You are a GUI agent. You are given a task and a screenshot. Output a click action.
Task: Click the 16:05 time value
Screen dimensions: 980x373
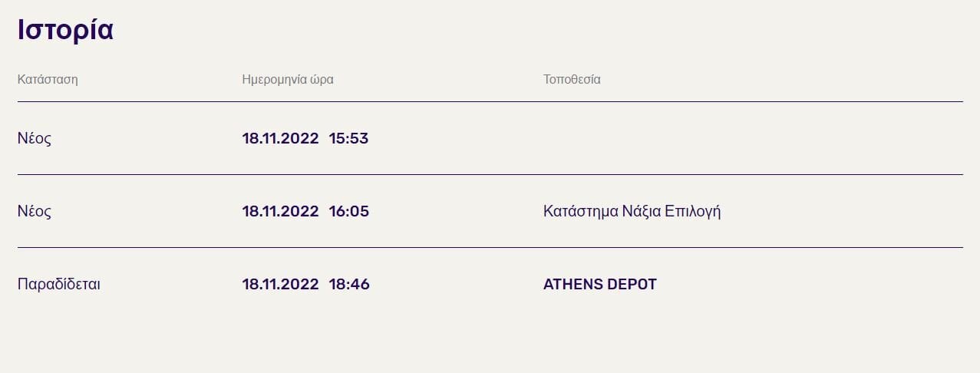349,211
